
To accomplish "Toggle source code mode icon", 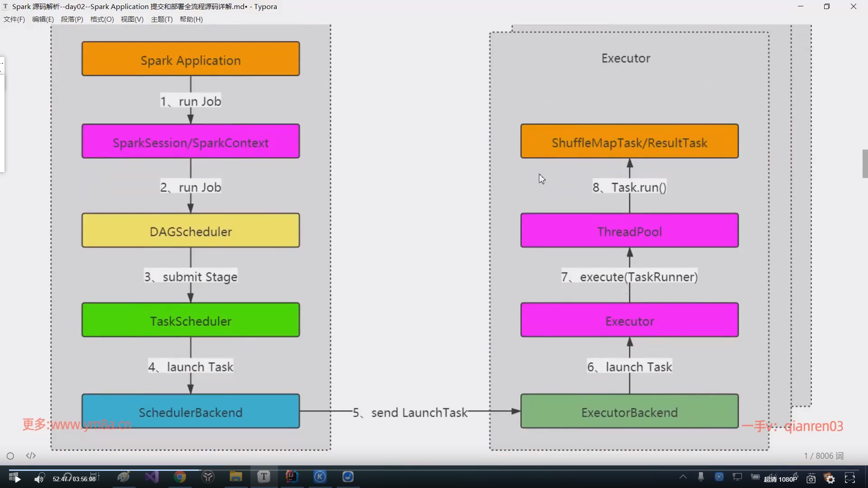I will (x=31, y=455).
